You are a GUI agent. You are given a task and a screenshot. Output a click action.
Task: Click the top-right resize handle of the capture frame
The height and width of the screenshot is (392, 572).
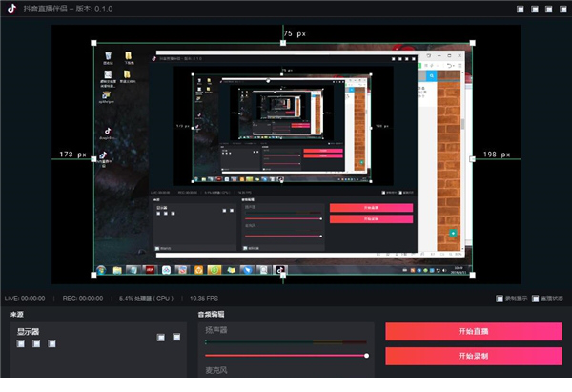473,43
